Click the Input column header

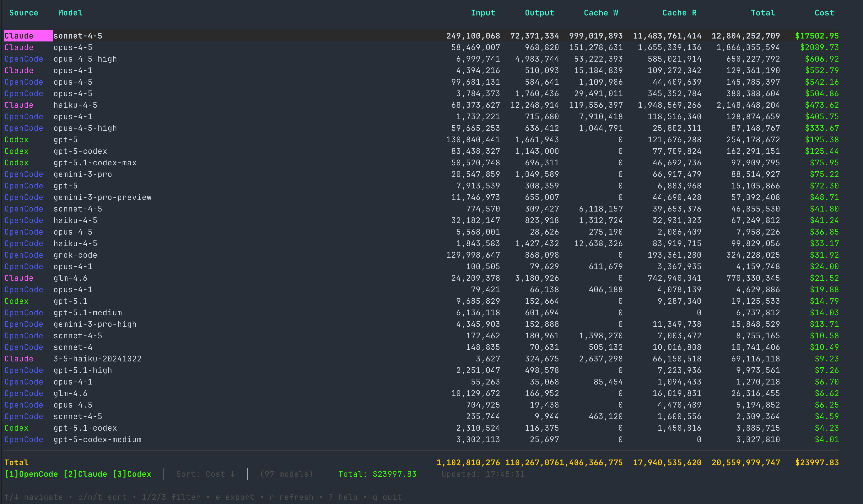pos(483,13)
